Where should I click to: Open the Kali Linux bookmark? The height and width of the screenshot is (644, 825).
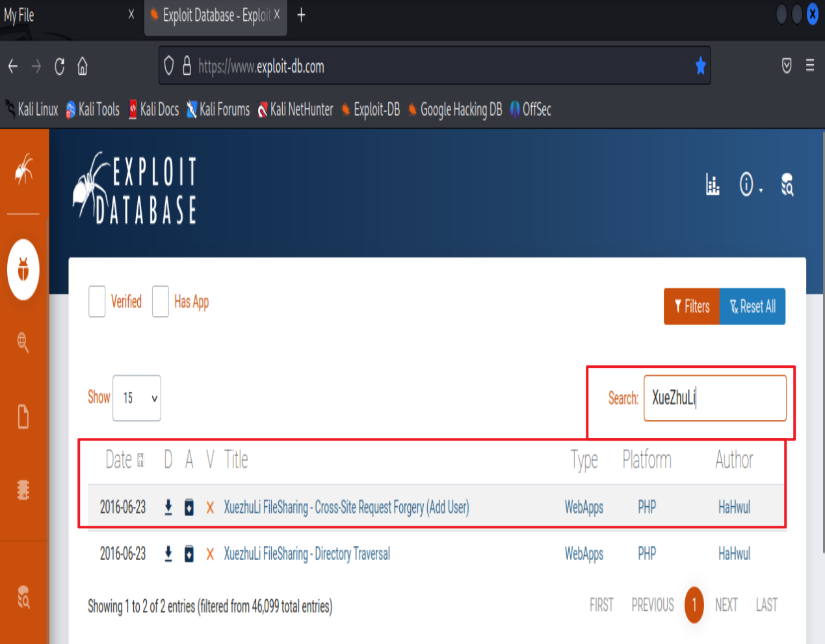tap(32, 109)
